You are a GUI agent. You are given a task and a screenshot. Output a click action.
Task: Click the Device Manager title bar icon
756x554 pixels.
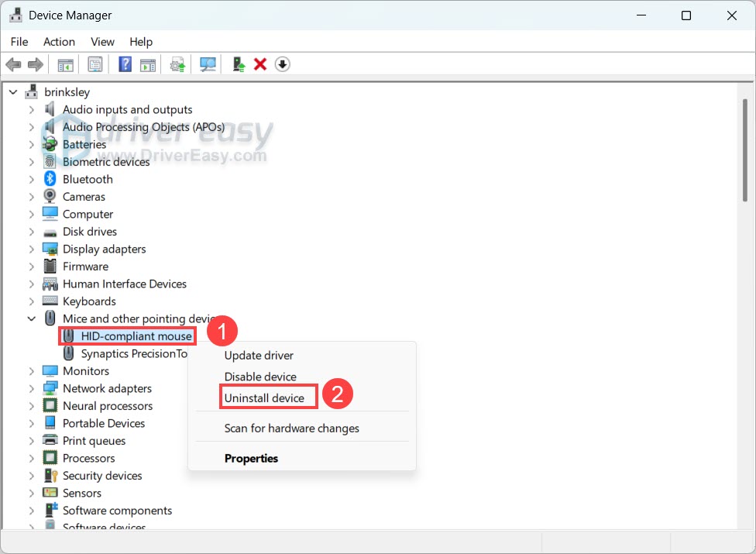pos(15,15)
